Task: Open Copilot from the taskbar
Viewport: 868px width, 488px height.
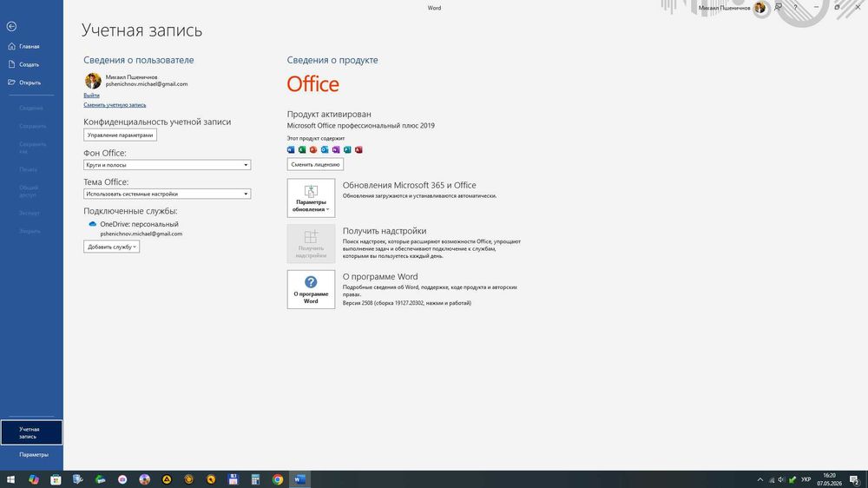Action: click(34, 479)
